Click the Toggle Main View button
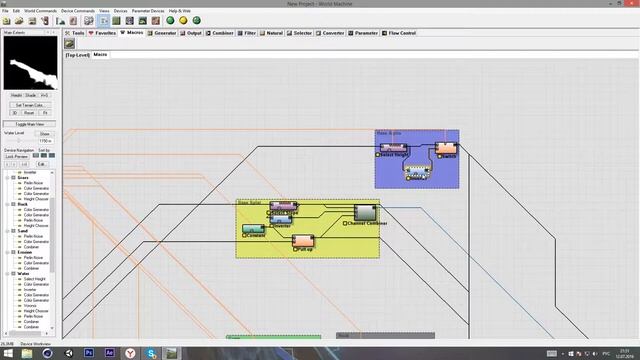This screenshot has height=360, width=640. pyautogui.click(x=30, y=124)
